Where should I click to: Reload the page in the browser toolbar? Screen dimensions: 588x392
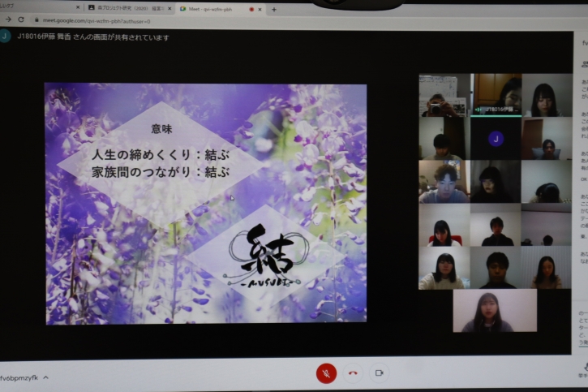21,19
